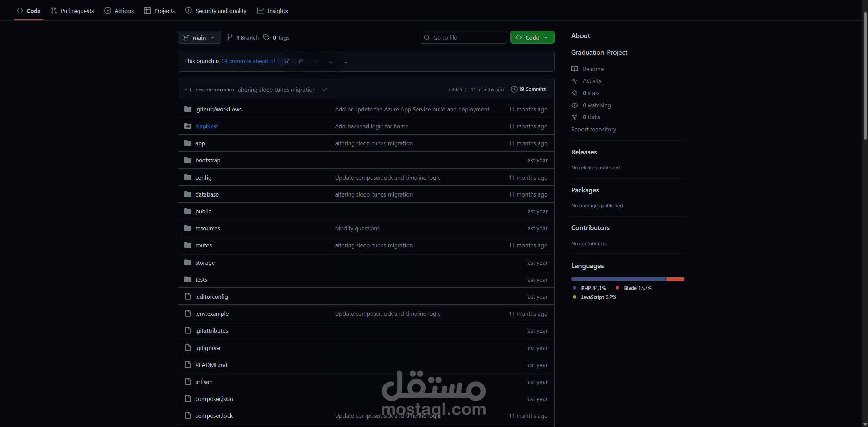Open the Azure App Service commit message
The height and width of the screenshot is (427, 868).
pyautogui.click(x=415, y=109)
